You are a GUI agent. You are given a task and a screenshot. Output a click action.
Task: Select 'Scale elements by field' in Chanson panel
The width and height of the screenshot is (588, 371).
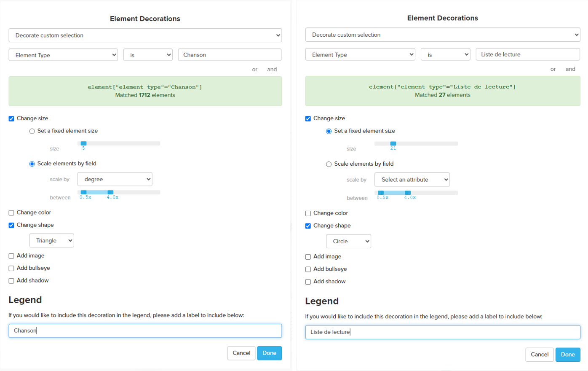click(32, 164)
